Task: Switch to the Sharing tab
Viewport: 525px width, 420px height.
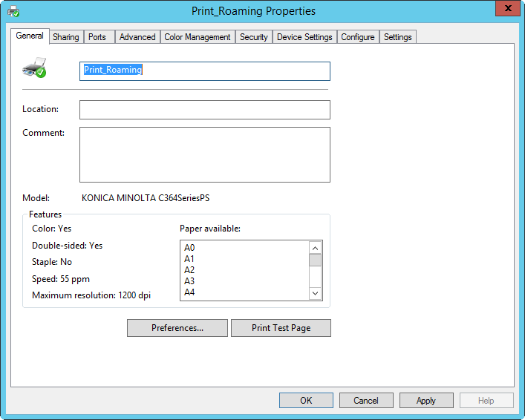Action: pos(65,37)
